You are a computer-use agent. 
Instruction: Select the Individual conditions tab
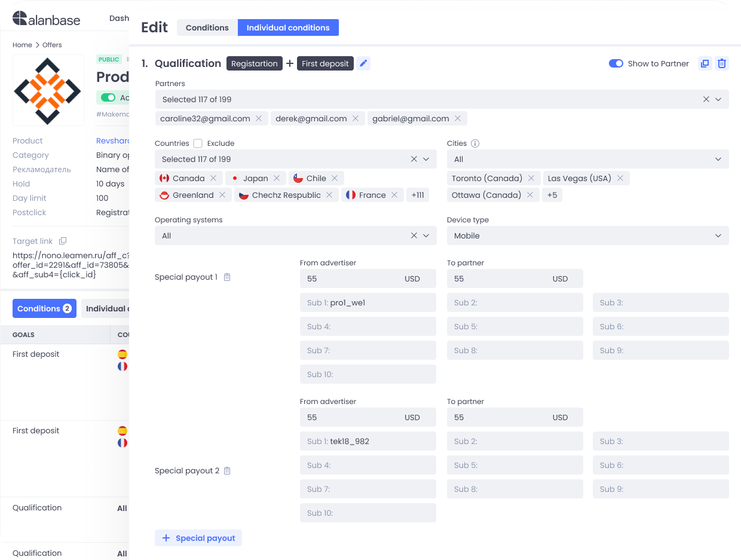(288, 27)
